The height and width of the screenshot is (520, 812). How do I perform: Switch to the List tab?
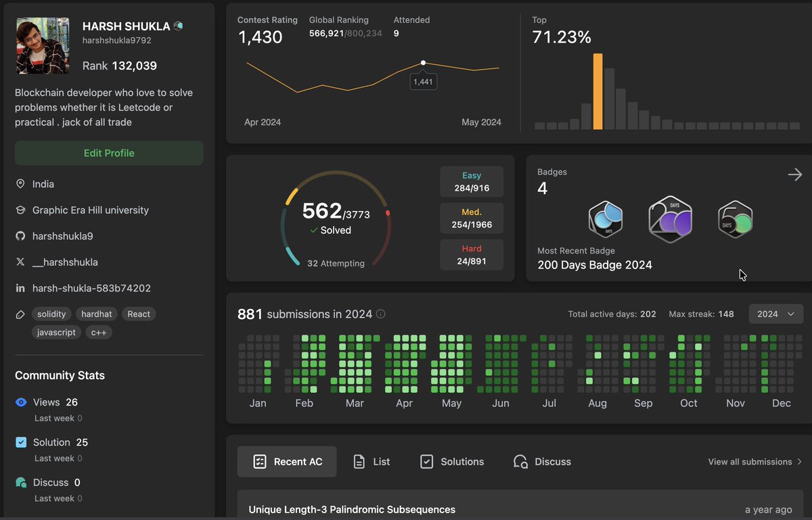click(x=372, y=462)
